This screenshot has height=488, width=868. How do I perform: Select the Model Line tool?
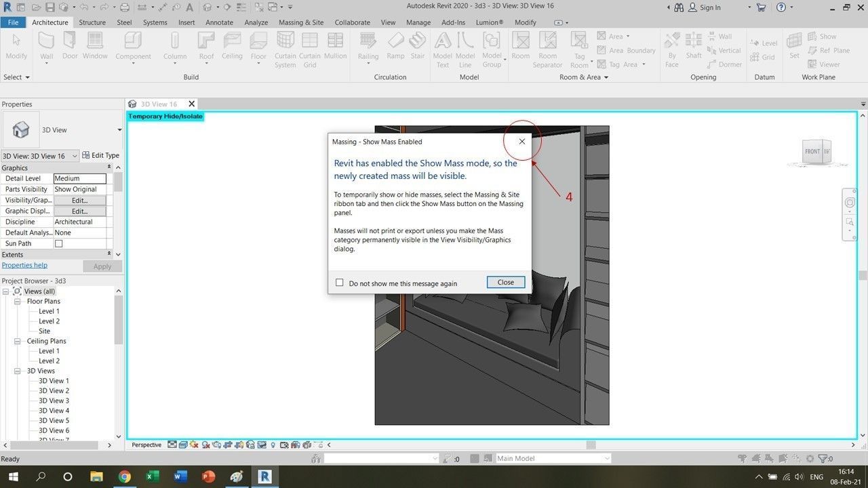tap(465, 49)
